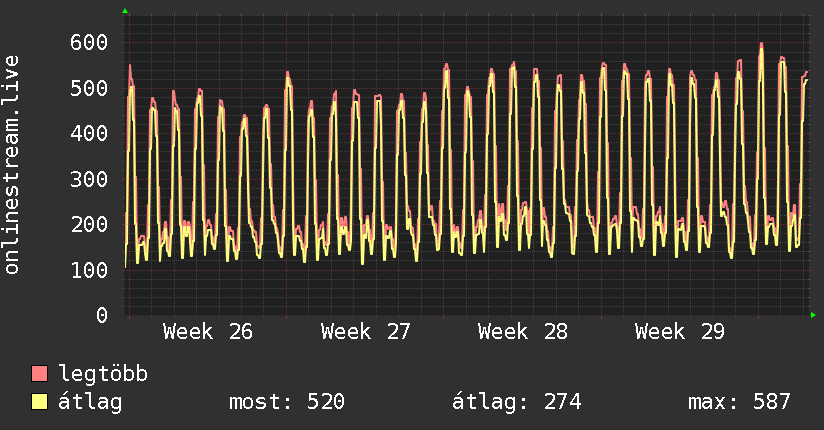Click the legtöbb legend label
Image resolution: width=824 pixels, height=430 pixels.
pyautogui.click(x=103, y=374)
